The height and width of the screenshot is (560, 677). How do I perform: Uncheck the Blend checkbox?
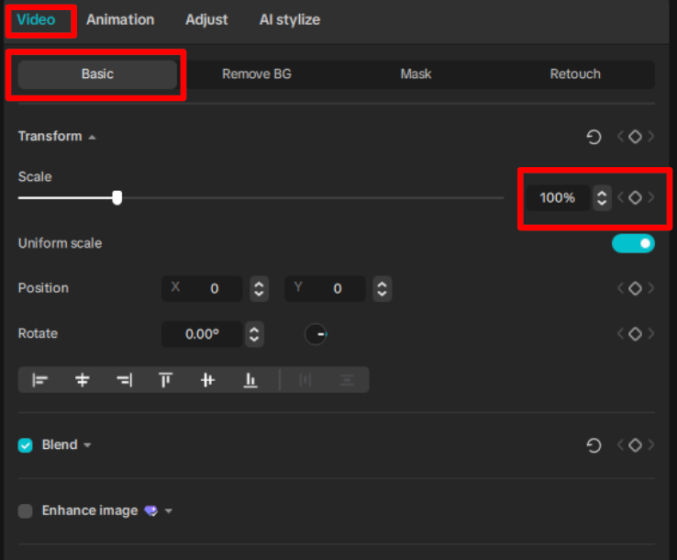(25, 445)
